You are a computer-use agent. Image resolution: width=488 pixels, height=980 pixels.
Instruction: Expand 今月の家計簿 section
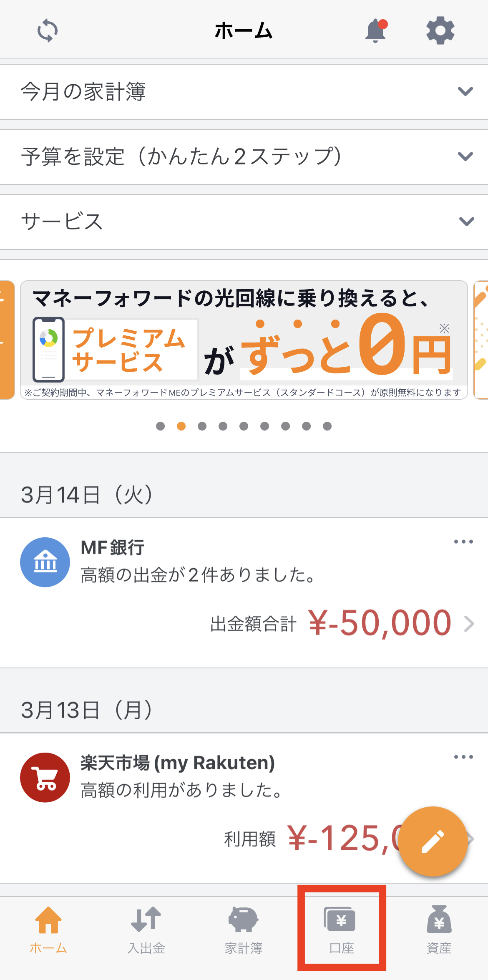point(244,92)
